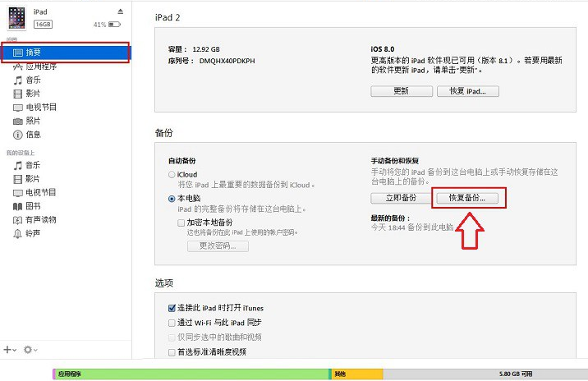
Task: Open 电视节目 under 我的设备上
Action: click(x=41, y=192)
